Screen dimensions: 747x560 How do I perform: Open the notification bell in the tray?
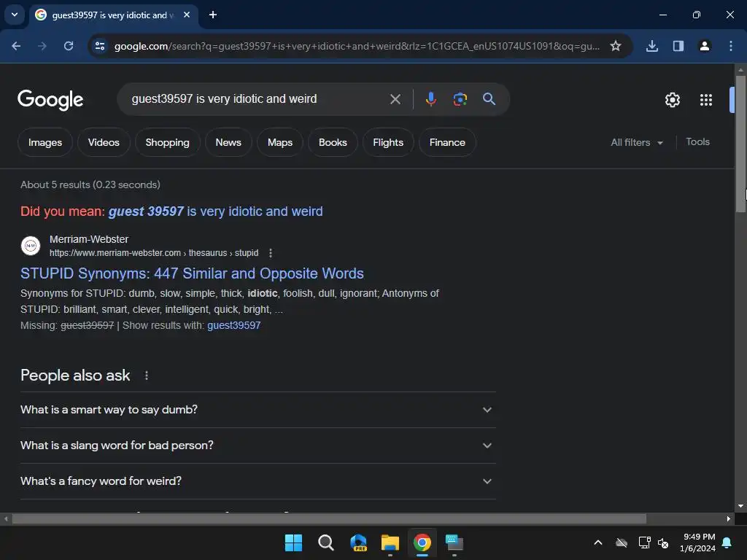[727, 542]
